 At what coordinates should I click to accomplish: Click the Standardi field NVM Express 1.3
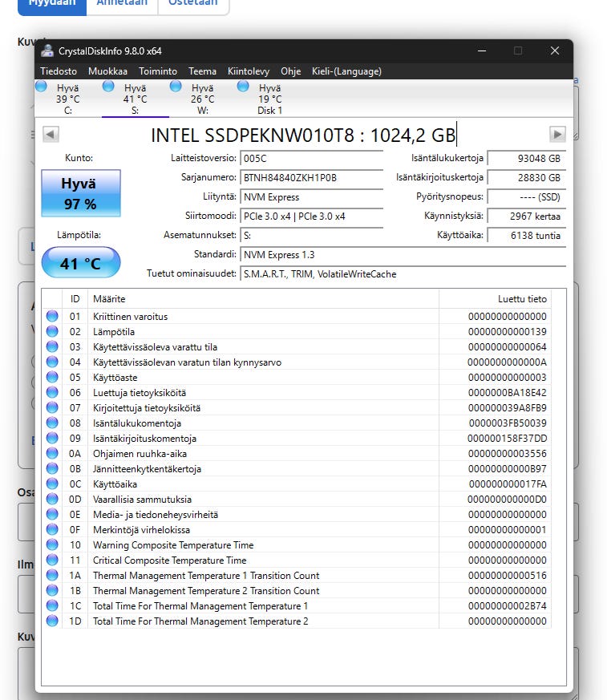pos(403,255)
